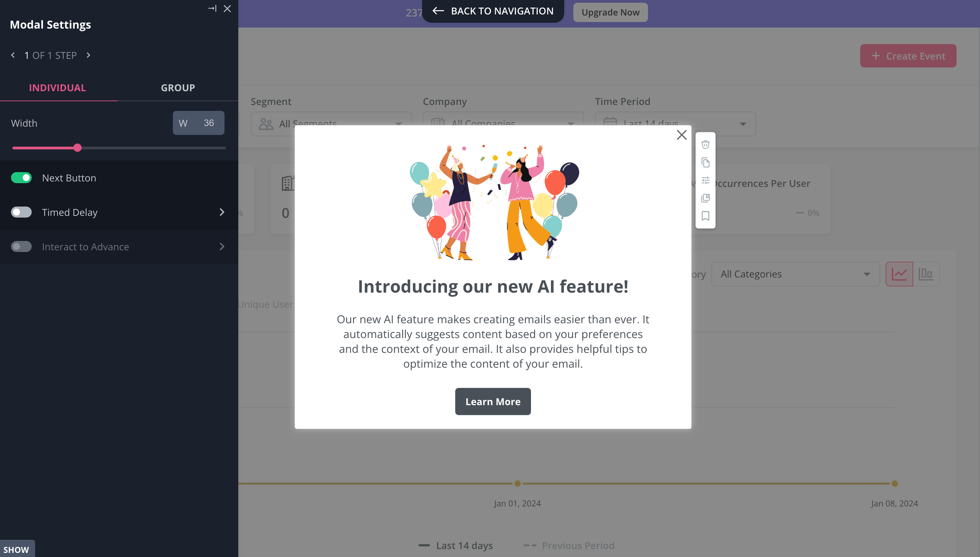Viewport: 980px width, 557px height.
Task: Open the All Categories dropdown
Action: coord(795,274)
